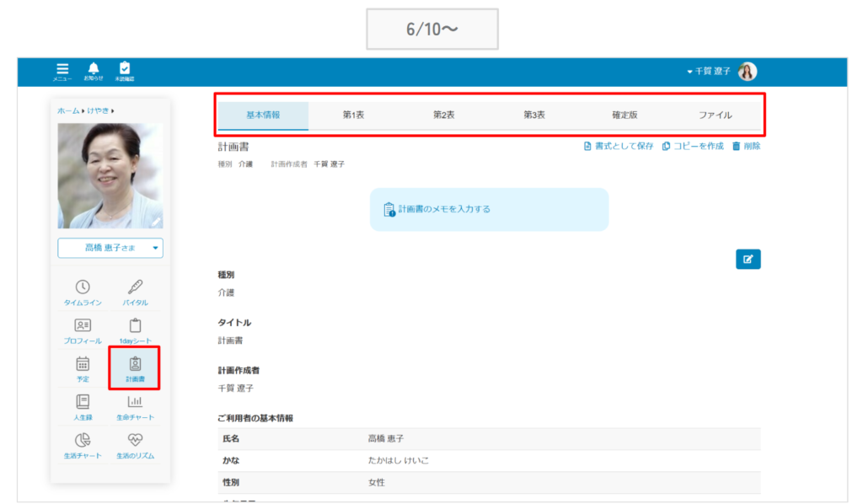Viewport: 863px width, 504px height.
Task: Click the 計画書 page heading
Action: coord(233,147)
